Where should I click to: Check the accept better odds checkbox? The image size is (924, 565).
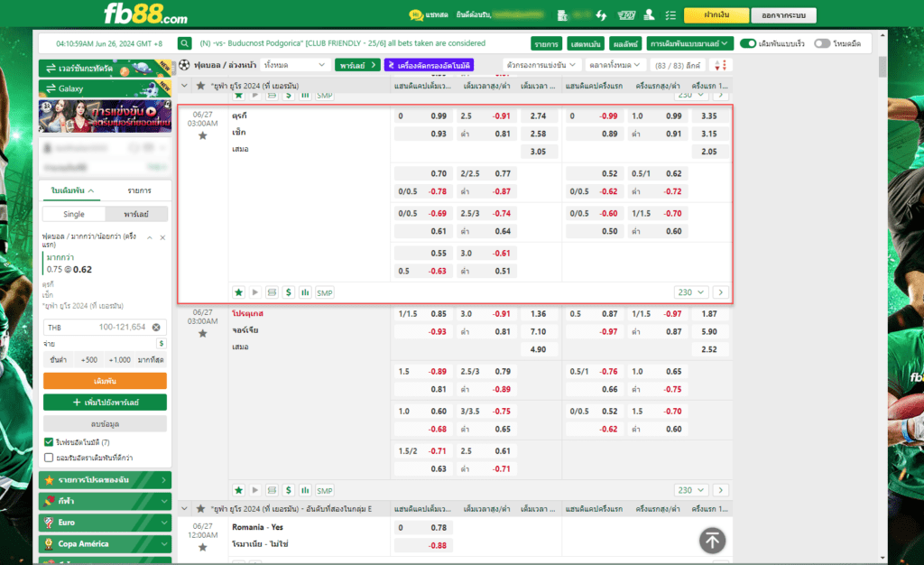coord(49,458)
